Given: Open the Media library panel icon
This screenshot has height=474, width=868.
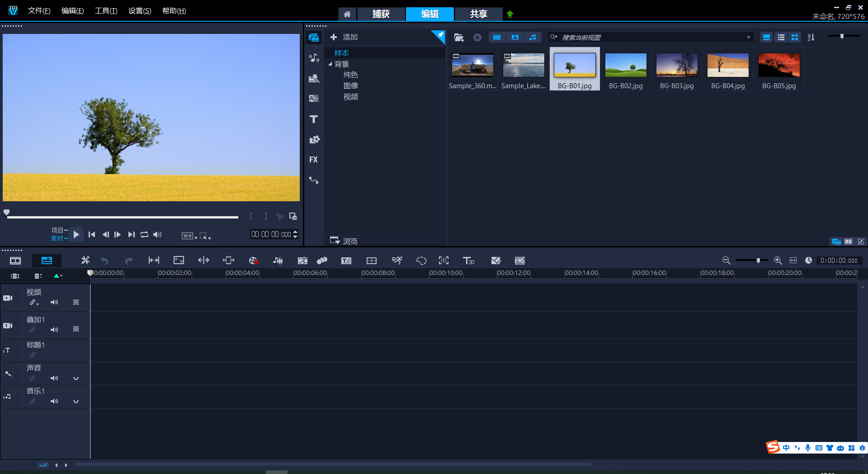Looking at the screenshot, I should [x=314, y=38].
